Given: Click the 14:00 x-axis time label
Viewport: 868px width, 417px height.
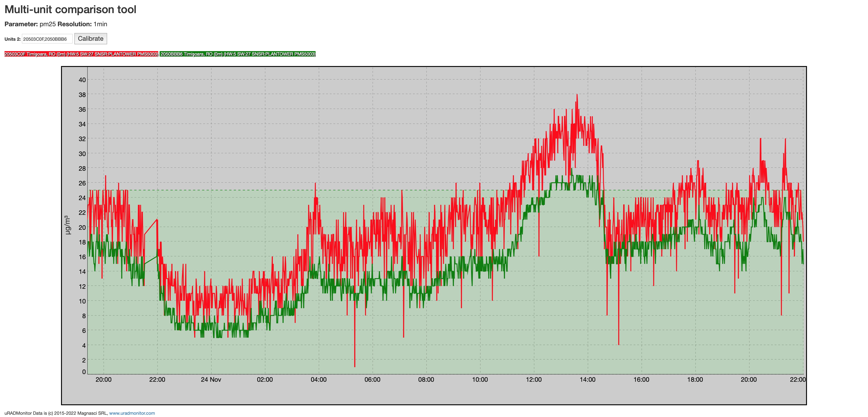Looking at the screenshot, I should pyautogui.click(x=587, y=380).
